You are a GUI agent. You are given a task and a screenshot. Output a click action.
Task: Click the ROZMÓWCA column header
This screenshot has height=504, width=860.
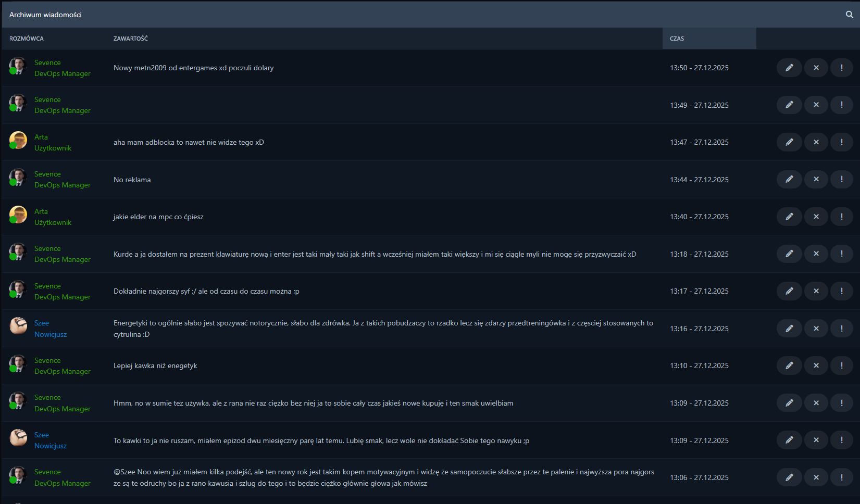point(27,39)
